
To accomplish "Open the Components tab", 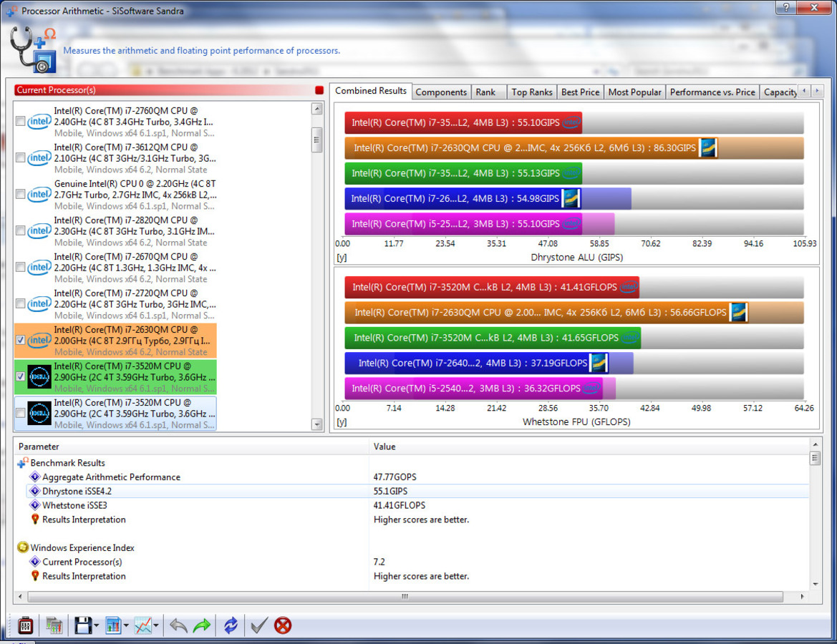I will click(442, 92).
